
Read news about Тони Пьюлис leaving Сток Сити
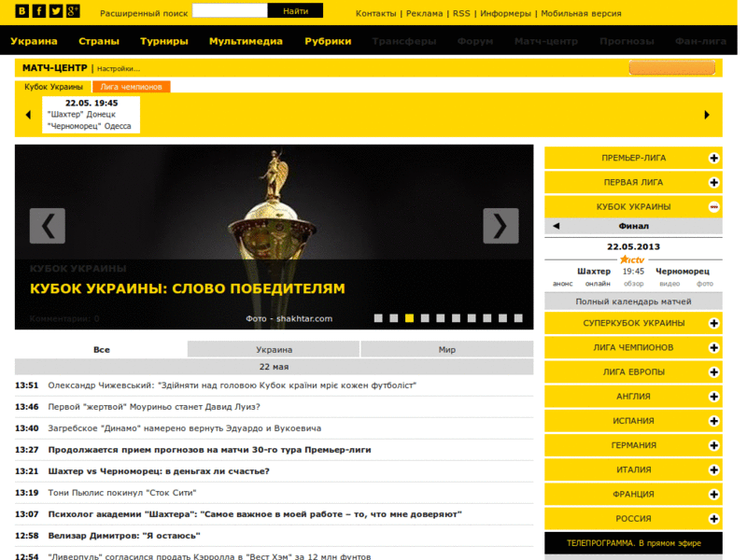pos(122,493)
